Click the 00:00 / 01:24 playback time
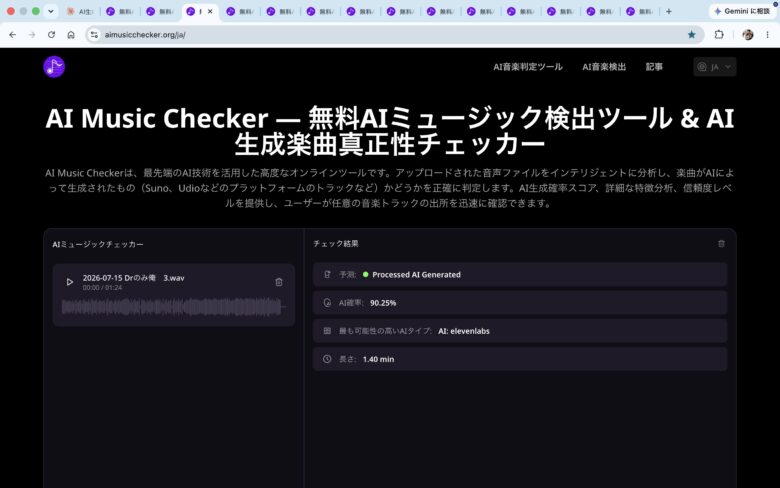This screenshot has height=488, width=780. (x=102, y=288)
